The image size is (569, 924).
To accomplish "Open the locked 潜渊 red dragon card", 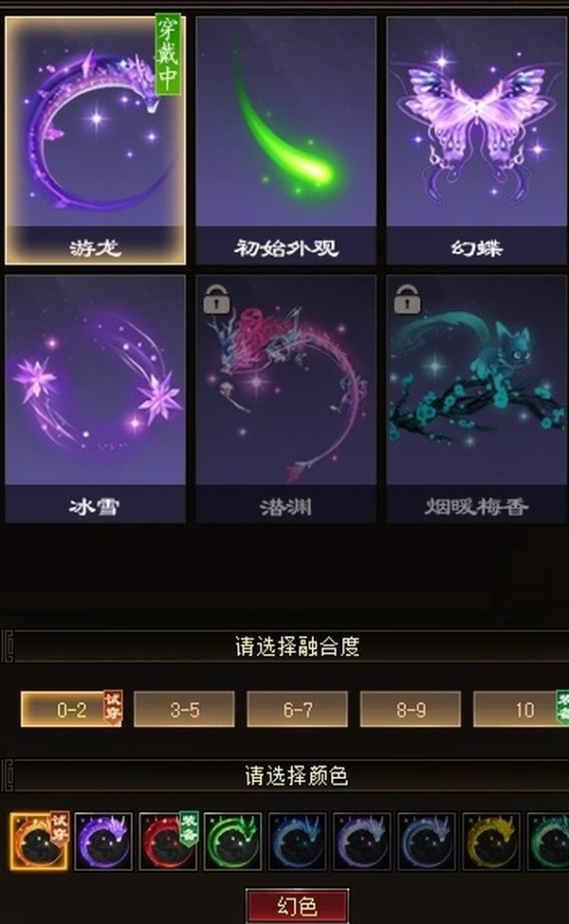I will coord(286,399).
